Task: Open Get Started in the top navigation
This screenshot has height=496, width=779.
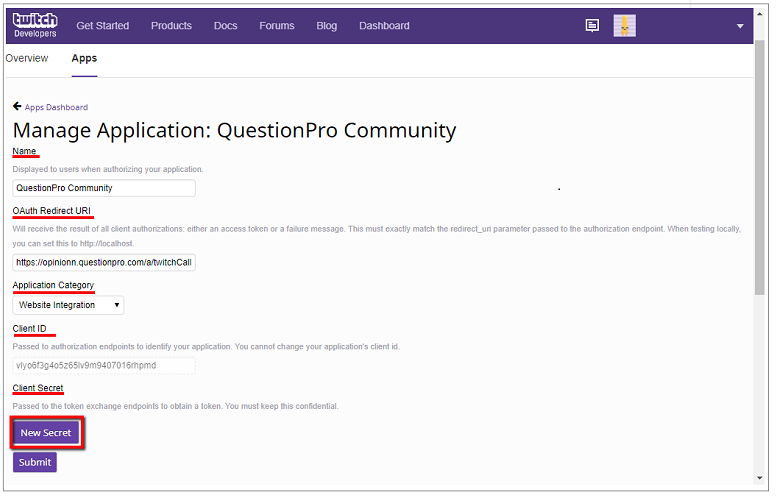Action: pyautogui.click(x=102, y=26)
